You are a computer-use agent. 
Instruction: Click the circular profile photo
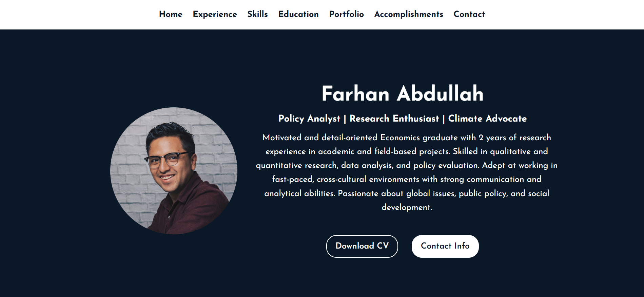pos(174,171)
